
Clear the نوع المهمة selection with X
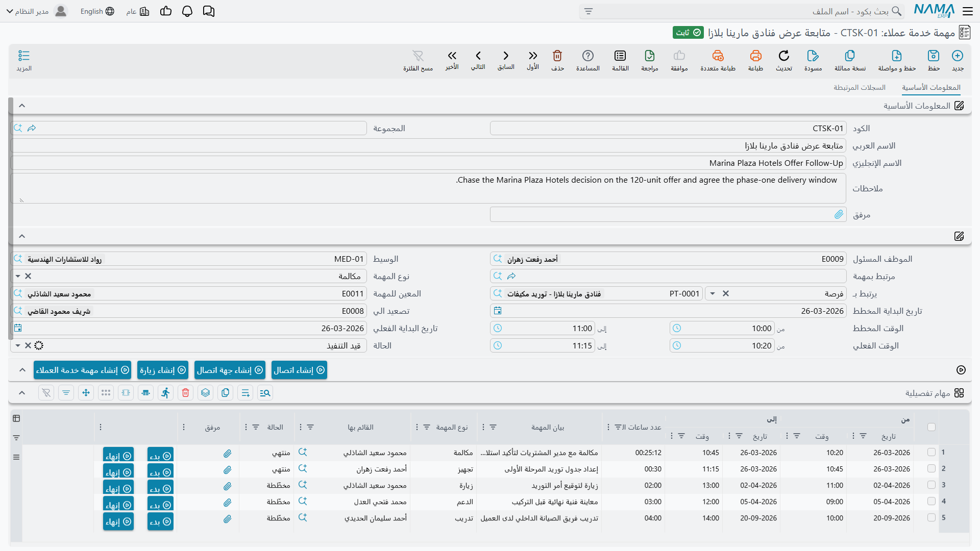tap(28, 276)
